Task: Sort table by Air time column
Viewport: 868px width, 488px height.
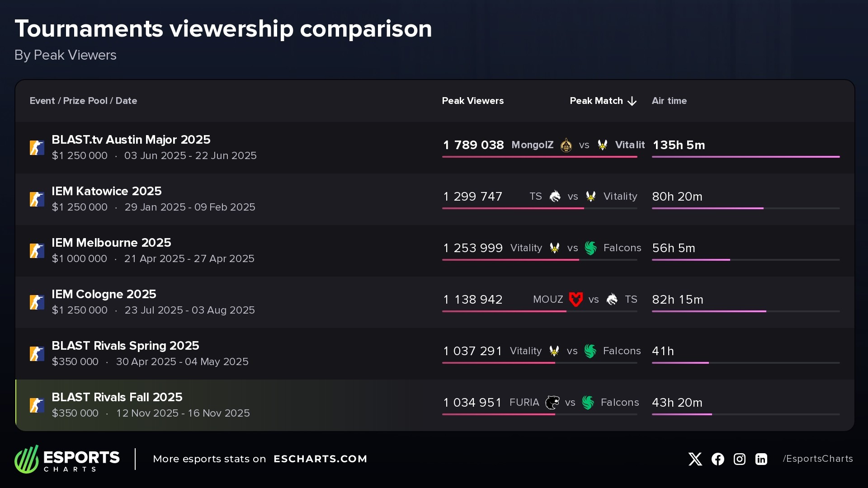Action: pos(669,101)
